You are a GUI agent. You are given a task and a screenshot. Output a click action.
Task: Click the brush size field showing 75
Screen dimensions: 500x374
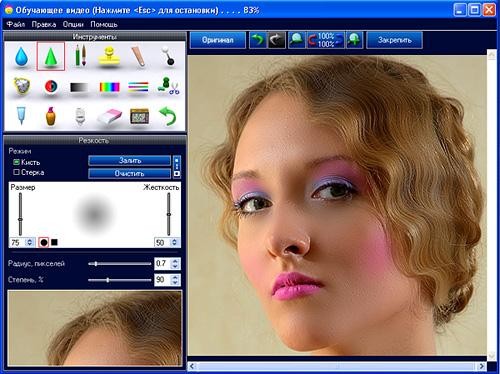click(x=18, y=242)
